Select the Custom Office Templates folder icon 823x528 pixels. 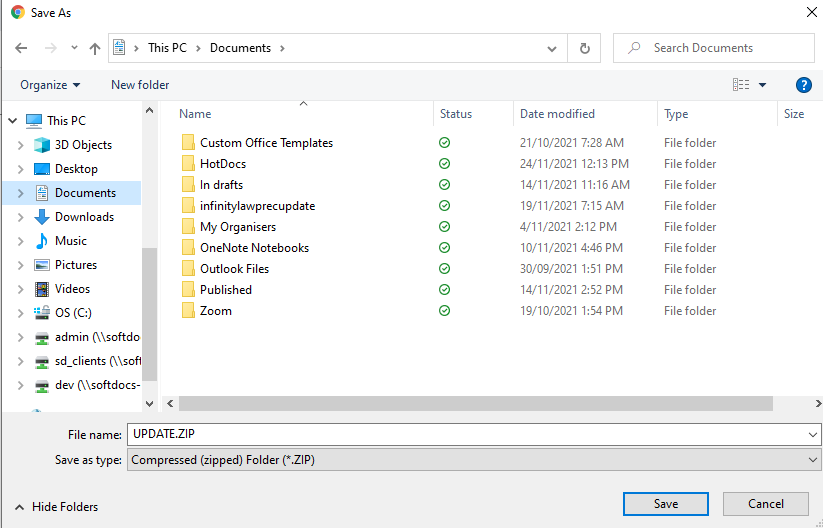tap(188, 143)
